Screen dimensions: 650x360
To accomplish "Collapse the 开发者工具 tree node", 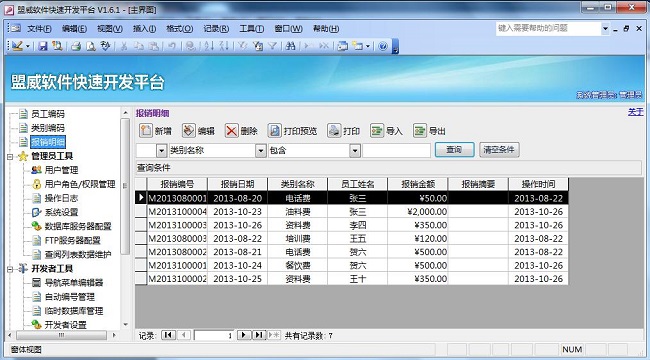I will click(x=10, y=269).
